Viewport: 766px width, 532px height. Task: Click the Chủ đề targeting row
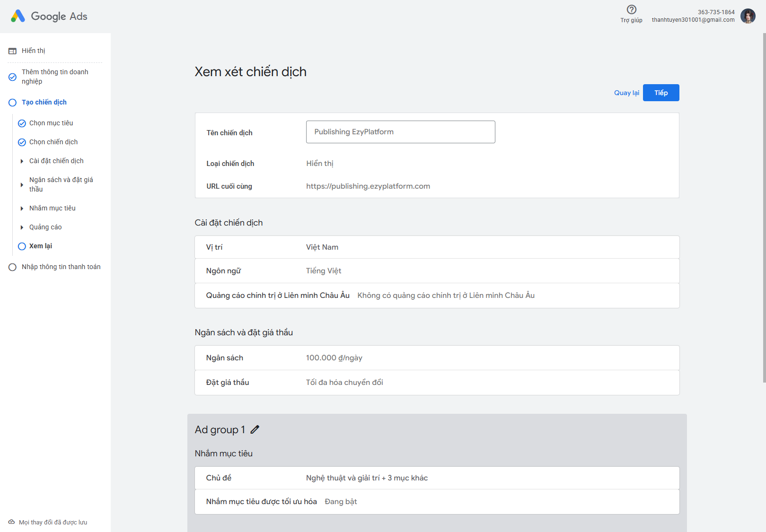pyautogui.click(x=437, y=478)
